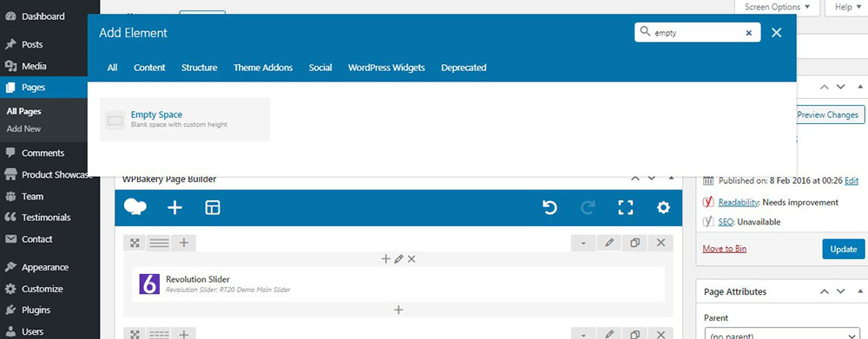Image resolution: width=868 pixels, height=339 pixels.
Task: Open Theme Addons tab
Action: [x=263, y=68]
